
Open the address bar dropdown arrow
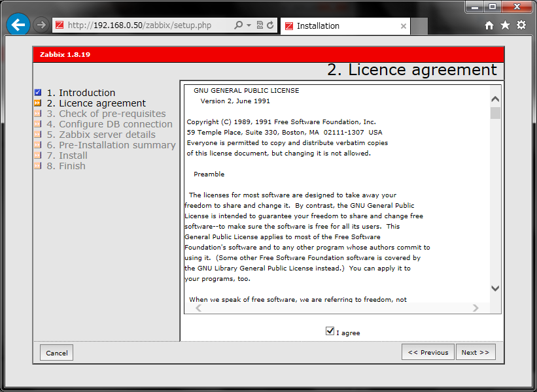point(249,25)
